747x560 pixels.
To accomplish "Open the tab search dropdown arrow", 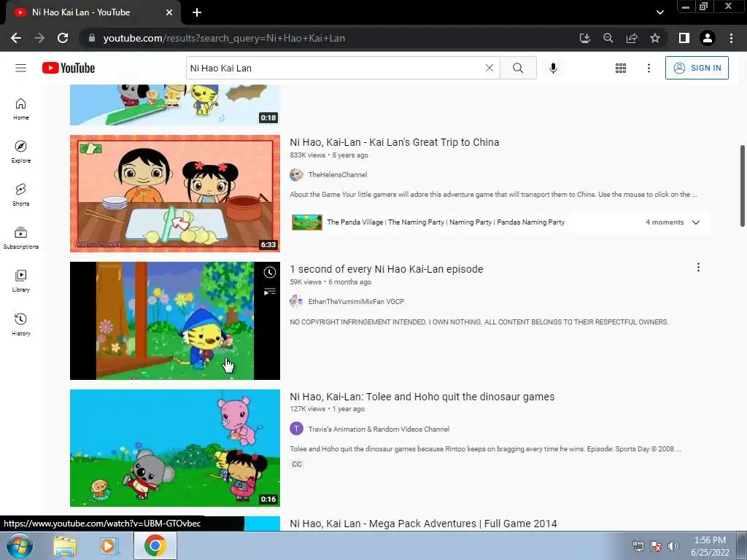I will click(659, 12).
